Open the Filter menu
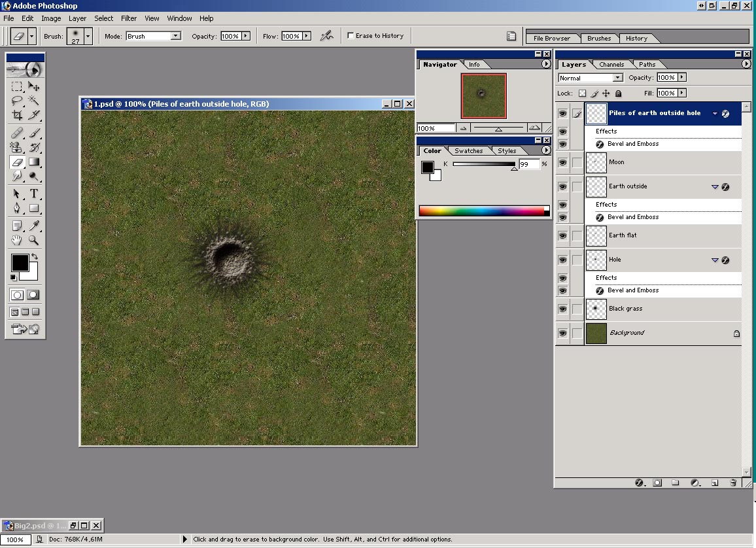This screenshot has height=548, width=756. coord(129,18)
